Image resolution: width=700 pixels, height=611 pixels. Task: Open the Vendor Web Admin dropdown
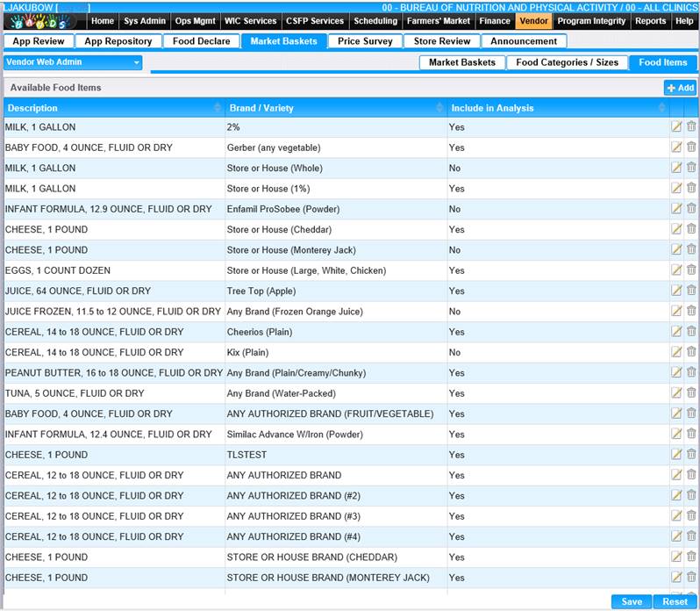click(73, 62)
